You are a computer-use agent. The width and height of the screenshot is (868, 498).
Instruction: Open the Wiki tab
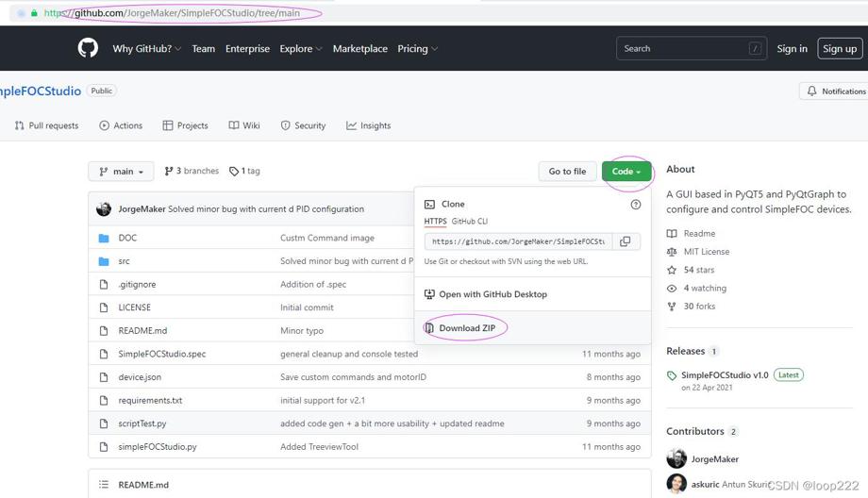point(244,125)
